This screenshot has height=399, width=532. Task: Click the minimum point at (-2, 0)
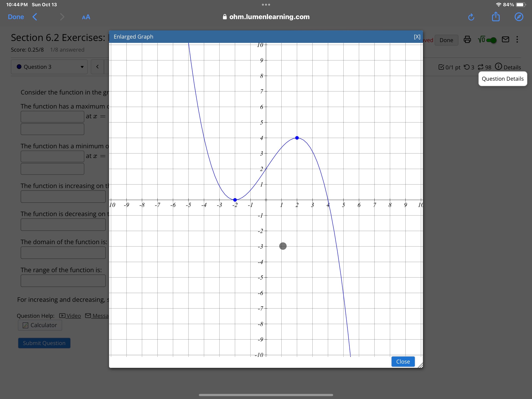(235, 200)
